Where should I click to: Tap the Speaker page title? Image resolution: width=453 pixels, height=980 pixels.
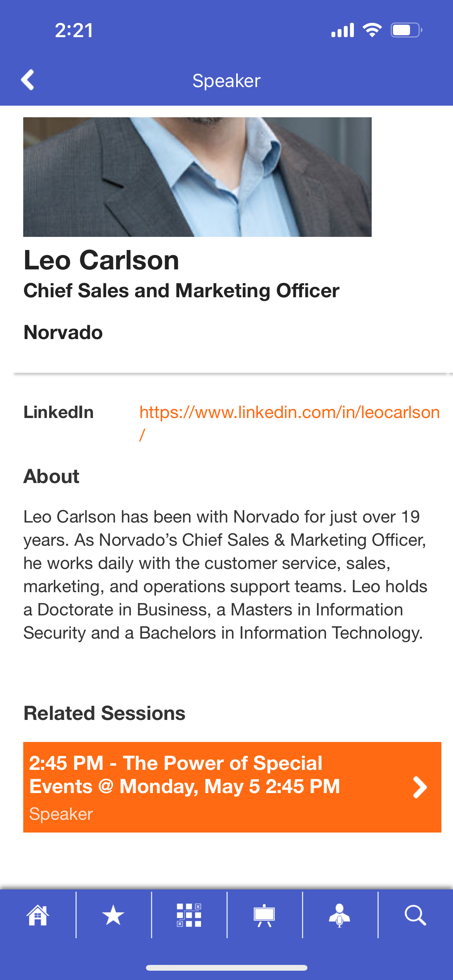[226, 81]
